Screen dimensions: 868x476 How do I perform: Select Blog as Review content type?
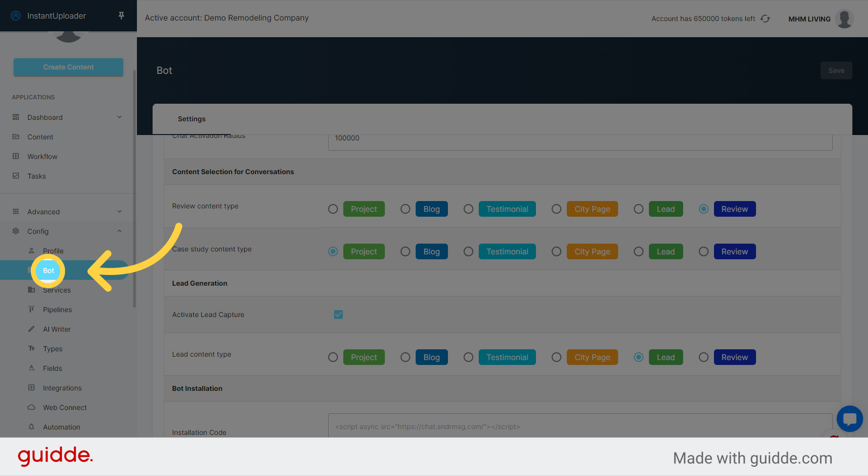(405, 209)
